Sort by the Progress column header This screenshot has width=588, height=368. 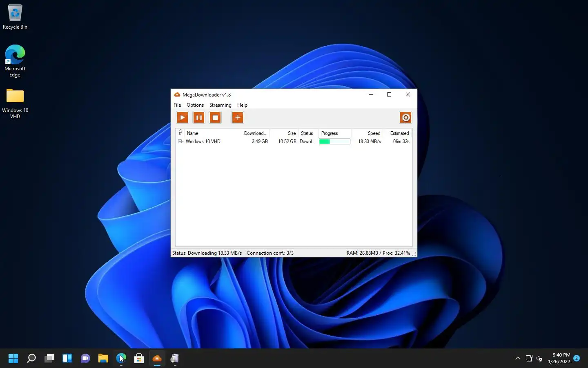(334, 133)
